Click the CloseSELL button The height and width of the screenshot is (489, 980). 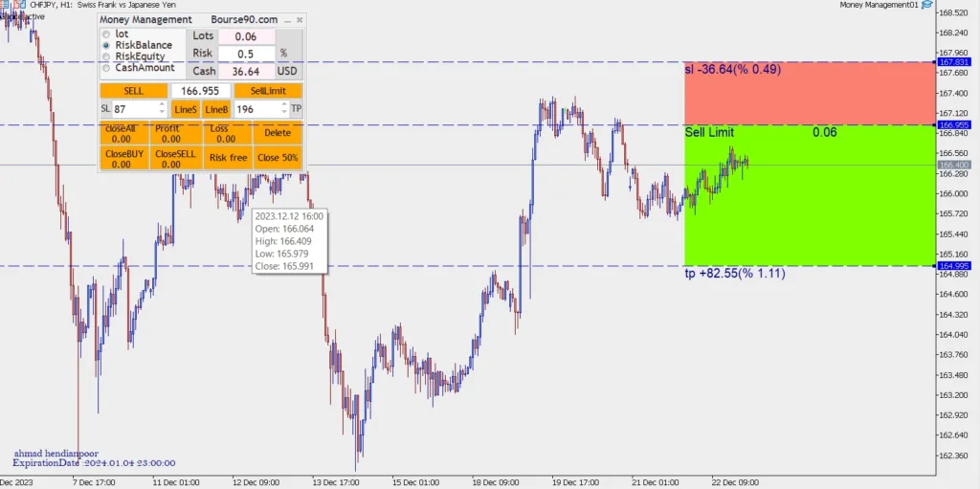176,158
